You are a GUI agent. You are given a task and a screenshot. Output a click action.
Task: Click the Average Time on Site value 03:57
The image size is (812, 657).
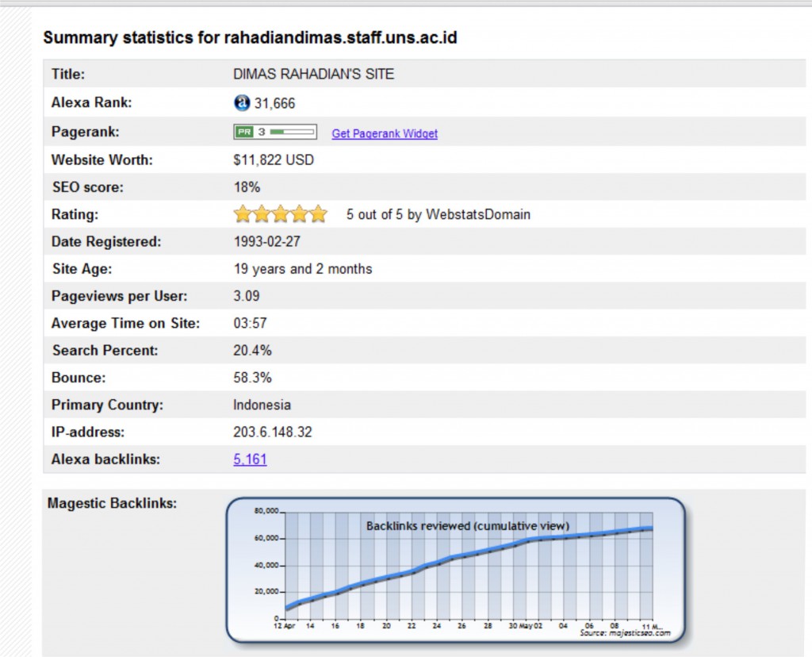point(250,323)
